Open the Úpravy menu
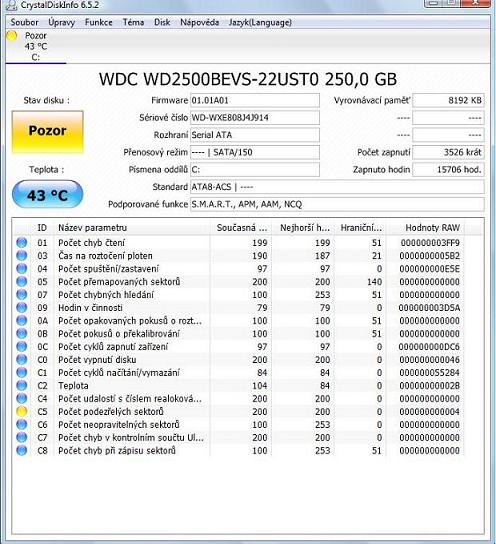The image size is (496, 544). [x=61, y=23]
